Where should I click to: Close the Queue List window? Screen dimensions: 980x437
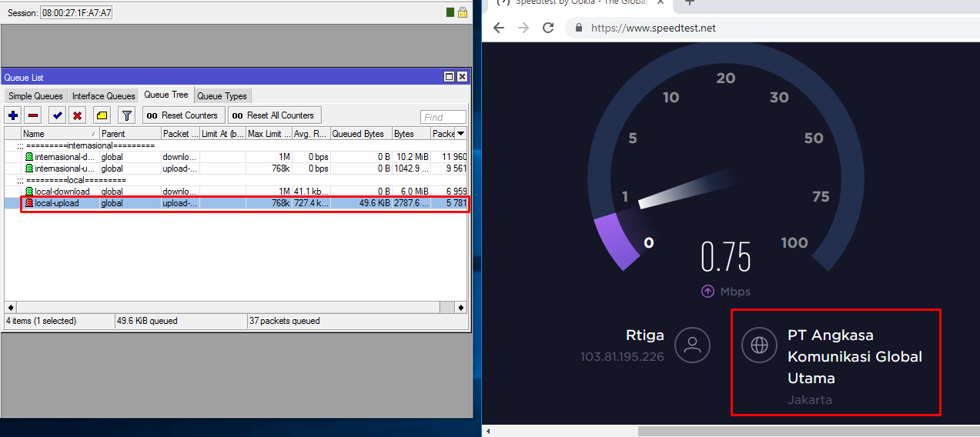click(x=462, y=77)
